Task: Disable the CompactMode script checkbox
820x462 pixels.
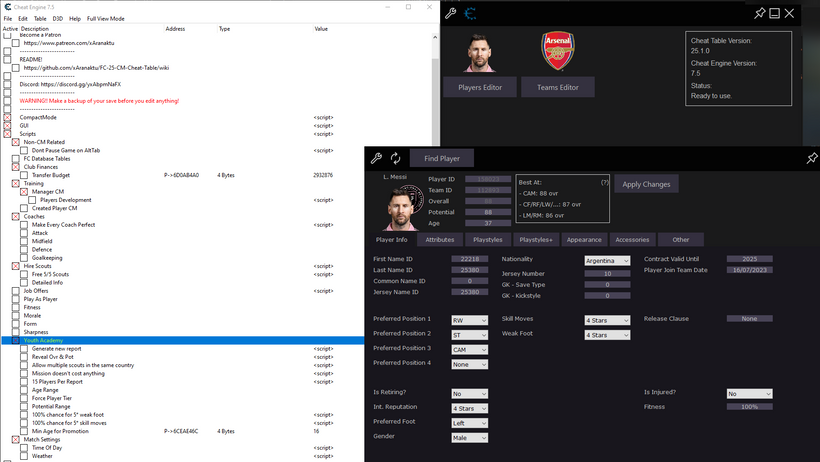Action: (7, 117)
